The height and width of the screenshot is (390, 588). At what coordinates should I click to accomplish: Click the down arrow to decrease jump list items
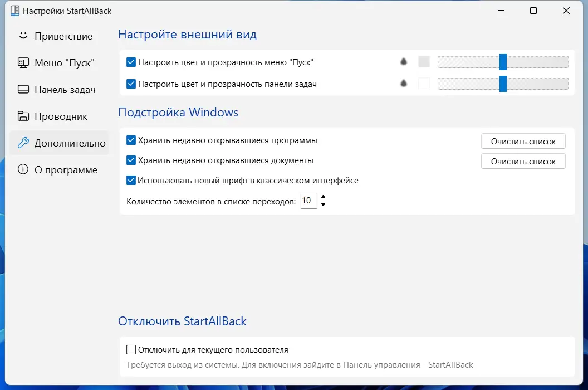pos(323,204)
